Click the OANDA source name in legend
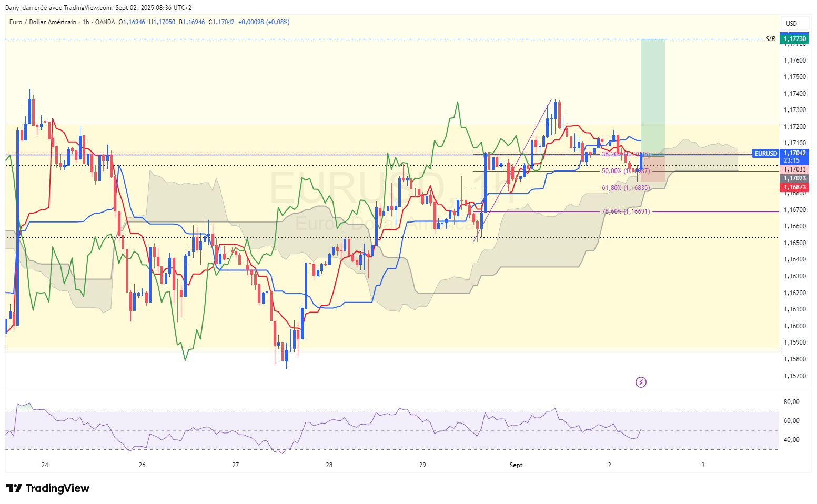 pyautogui.click(x=105, y=22)
